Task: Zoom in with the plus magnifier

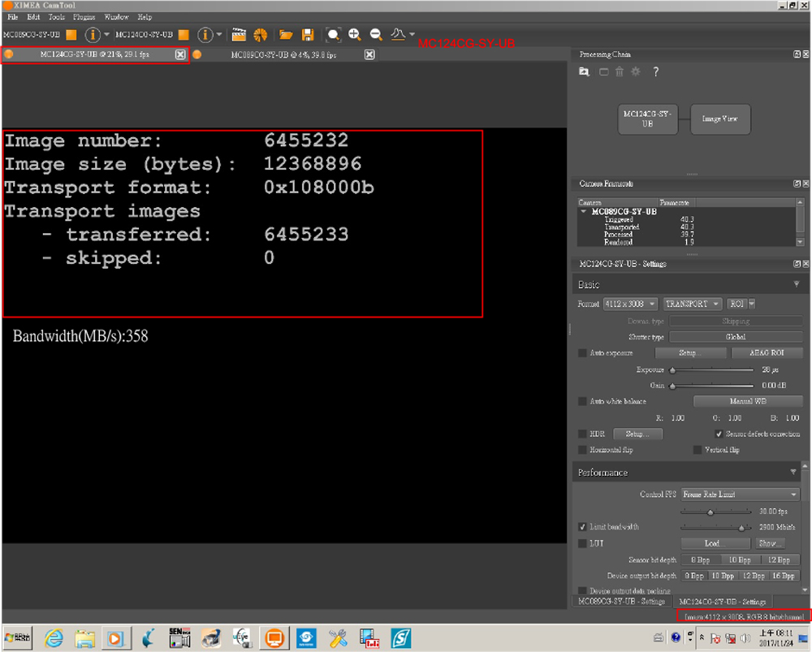Action: coord(355,34)
